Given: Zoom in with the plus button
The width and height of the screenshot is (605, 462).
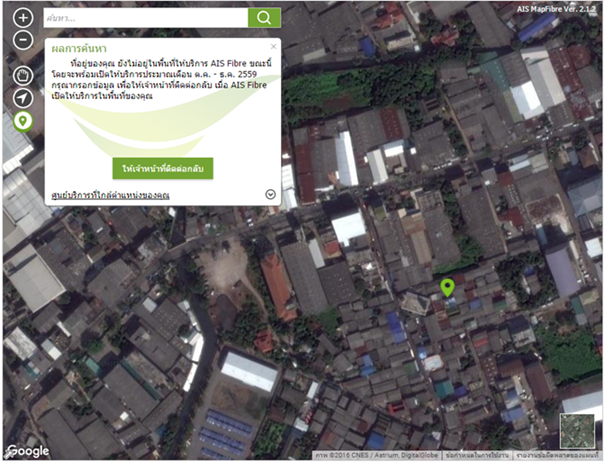Looking at the screenshot, I should (x=23, y=18).
